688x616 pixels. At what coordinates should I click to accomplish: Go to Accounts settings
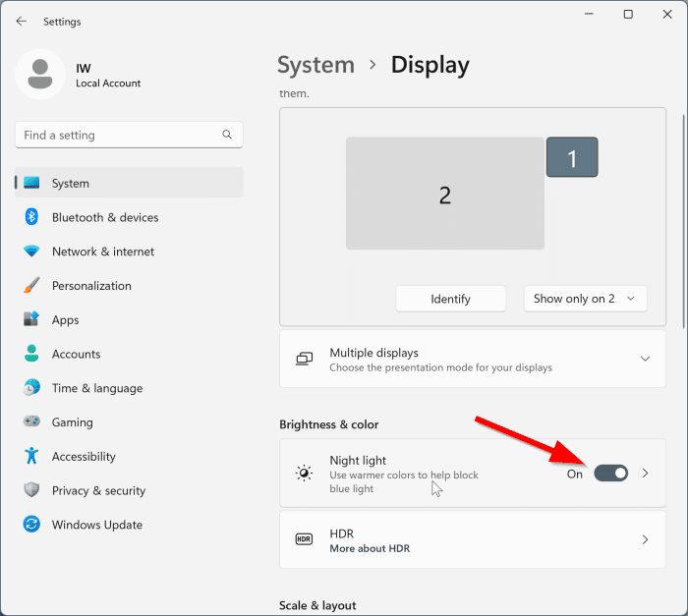click(129, 353)
